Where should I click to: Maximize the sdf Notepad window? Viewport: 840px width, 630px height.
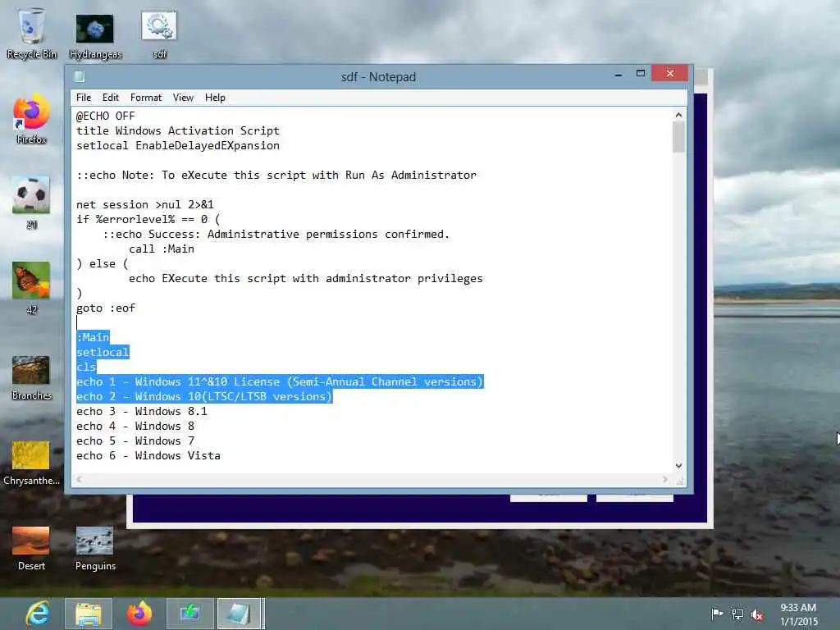click(640, 74)
